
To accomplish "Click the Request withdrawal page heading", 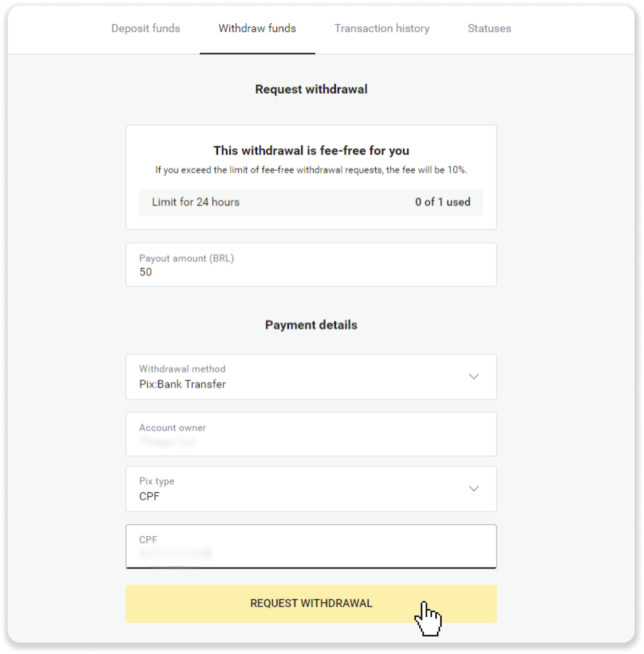I will [x=311, y=90].
